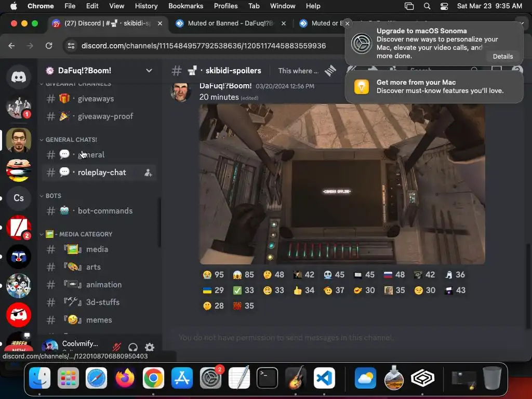Click Details on Sonoma upgrade notification

[x=502, y=56]
